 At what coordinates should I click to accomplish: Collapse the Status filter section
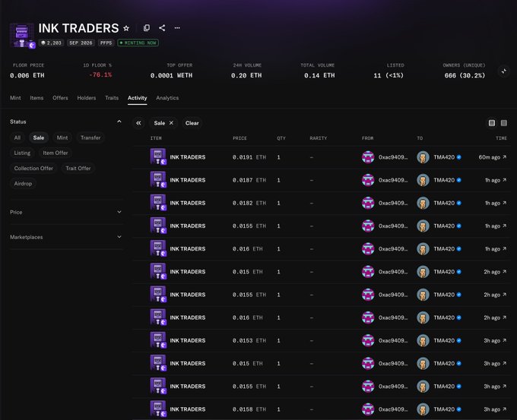pyautogui.click(x=119, y=122)
